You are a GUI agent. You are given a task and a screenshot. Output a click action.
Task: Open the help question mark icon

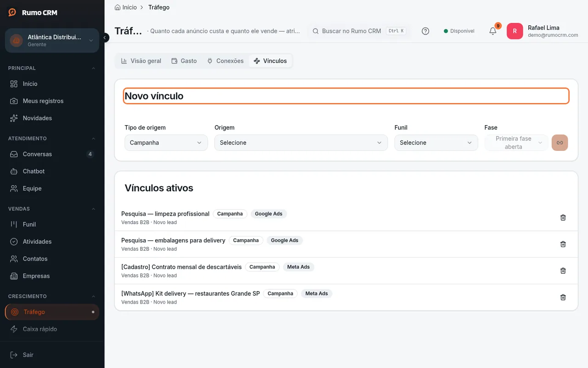(x=425, y=31)
